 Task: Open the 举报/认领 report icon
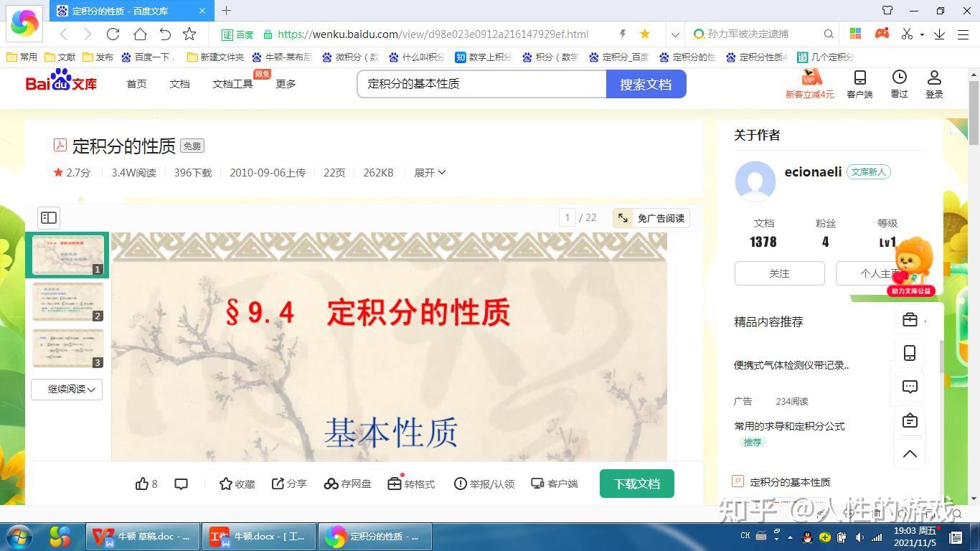[484, 484]
